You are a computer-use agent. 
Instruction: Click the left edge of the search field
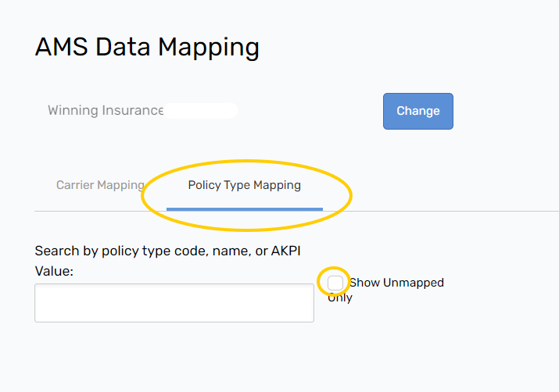tap(39, 303)
